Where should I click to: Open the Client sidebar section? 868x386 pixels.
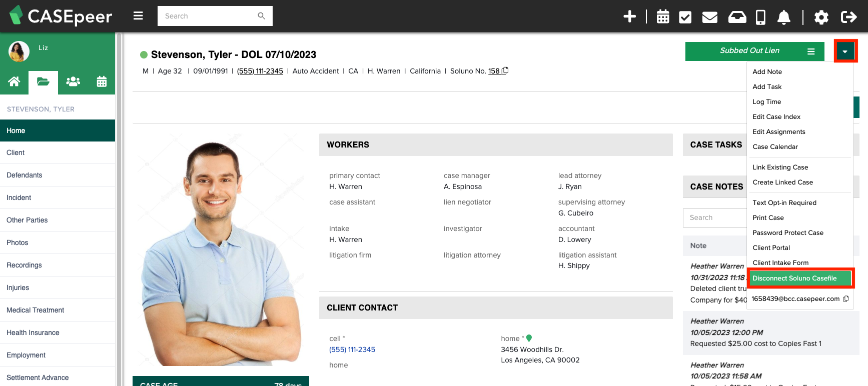pos(58,152)
